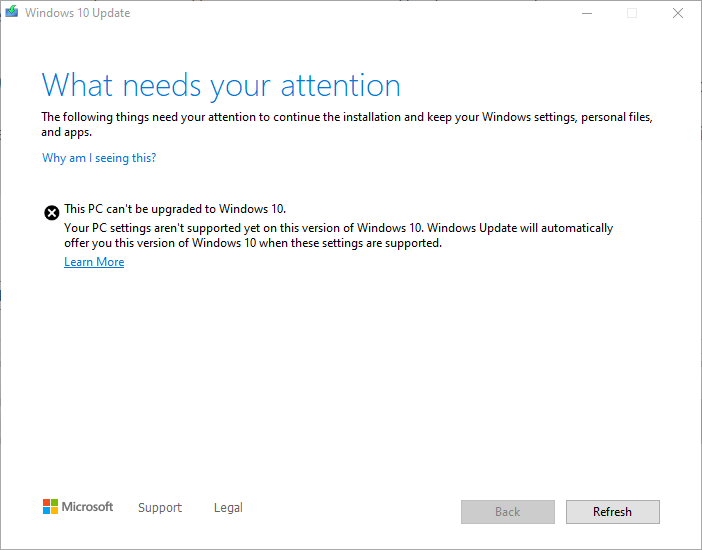Click the 'Windows 10 Update' title text

tap(77, 13)
